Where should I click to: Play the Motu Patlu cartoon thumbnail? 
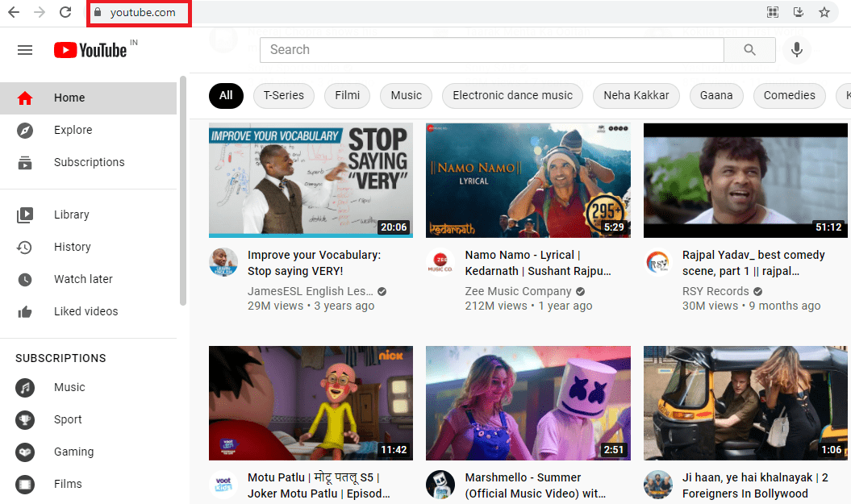[x=311, y=403]
